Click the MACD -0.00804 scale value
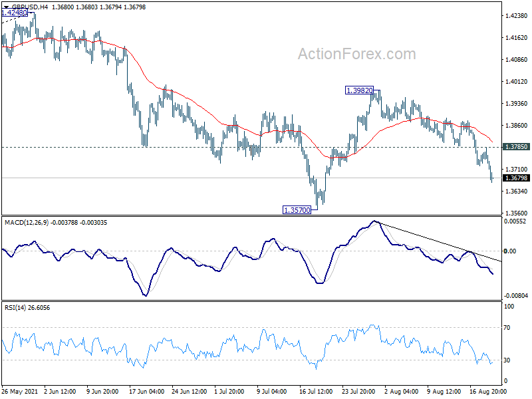 (516, 296)
